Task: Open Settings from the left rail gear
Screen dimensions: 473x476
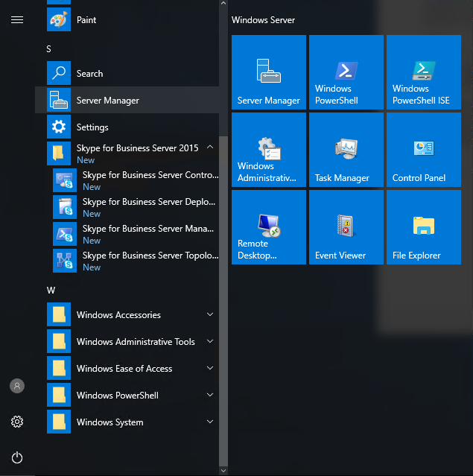Action: coord(17,422)
